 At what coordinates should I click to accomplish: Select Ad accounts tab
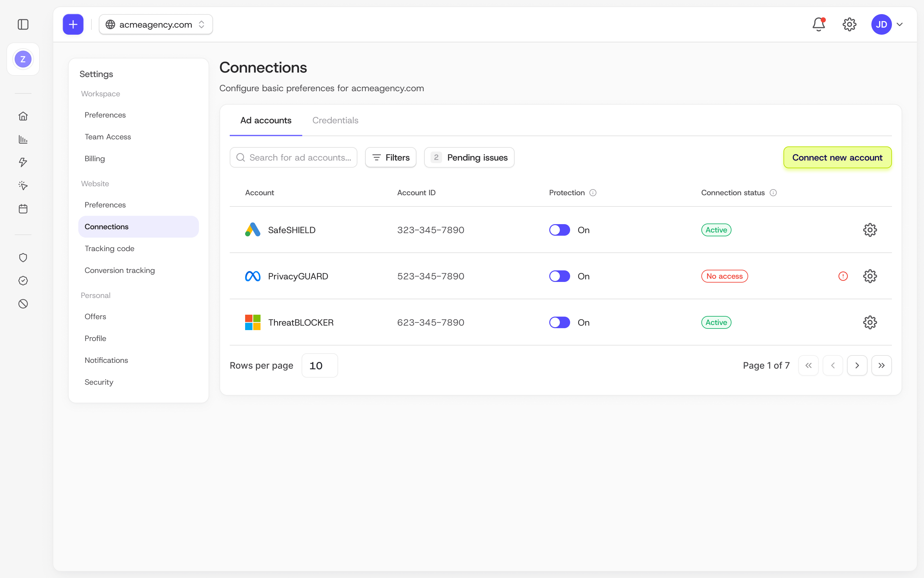266,120
